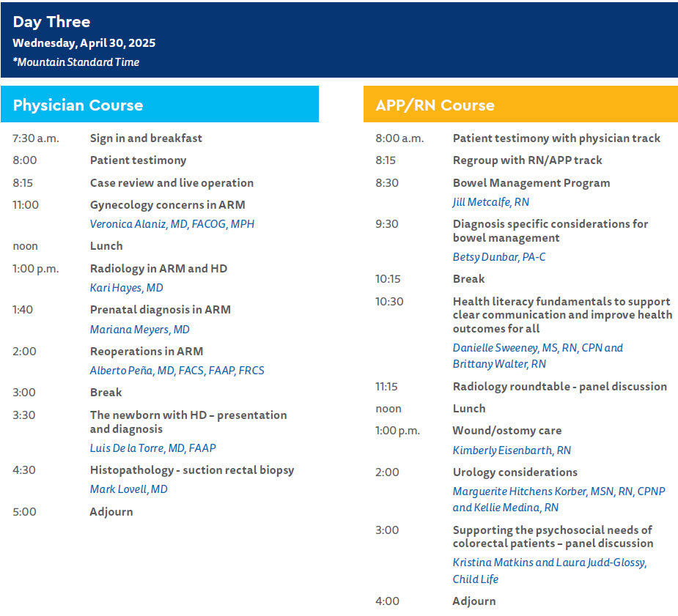Image resolution: width=678 pixels, height=616 pixels.
Task: Select Mariana Meyers, MD speaker link
Action: (140, 330)
